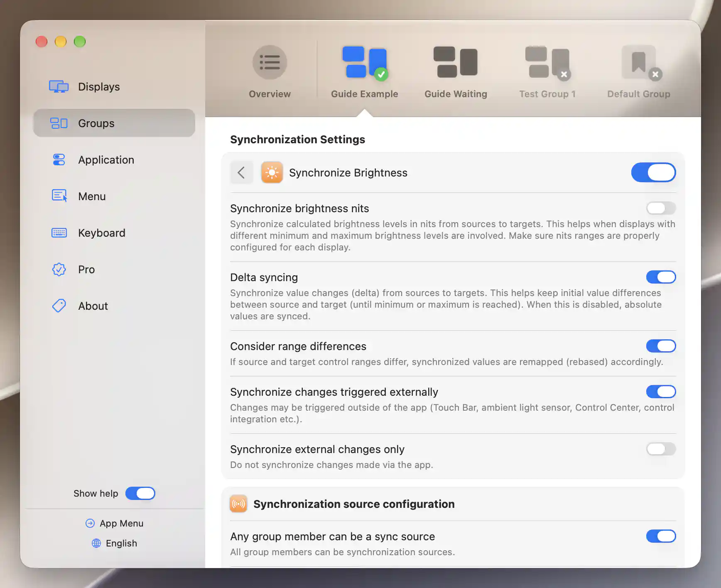Viewport: 721px width, 588px height.
Task: Switch to the Overview tab
Action: click(270, 72)
